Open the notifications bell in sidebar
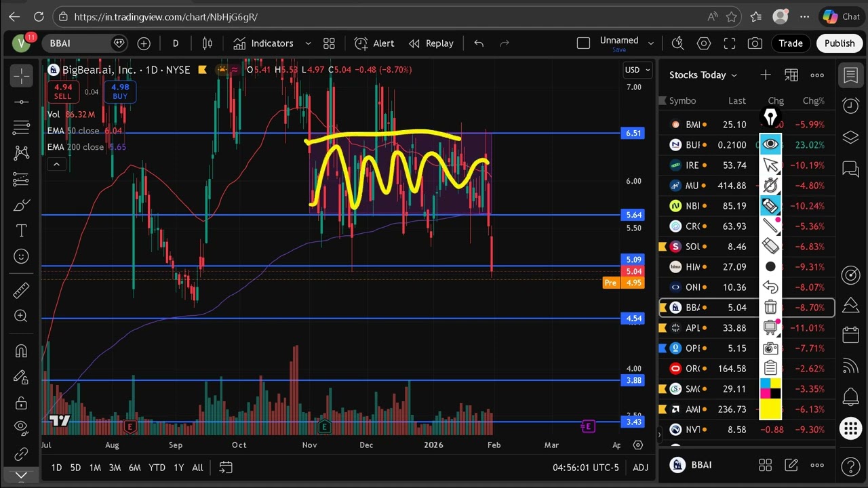 click(x=850, y=397)
